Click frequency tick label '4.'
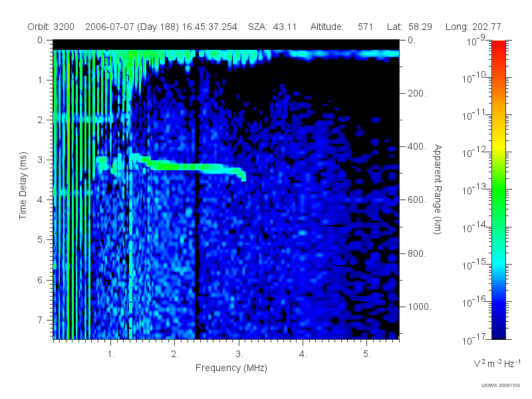The width and height of the screenshot is (532, 399). click(303, 354)
